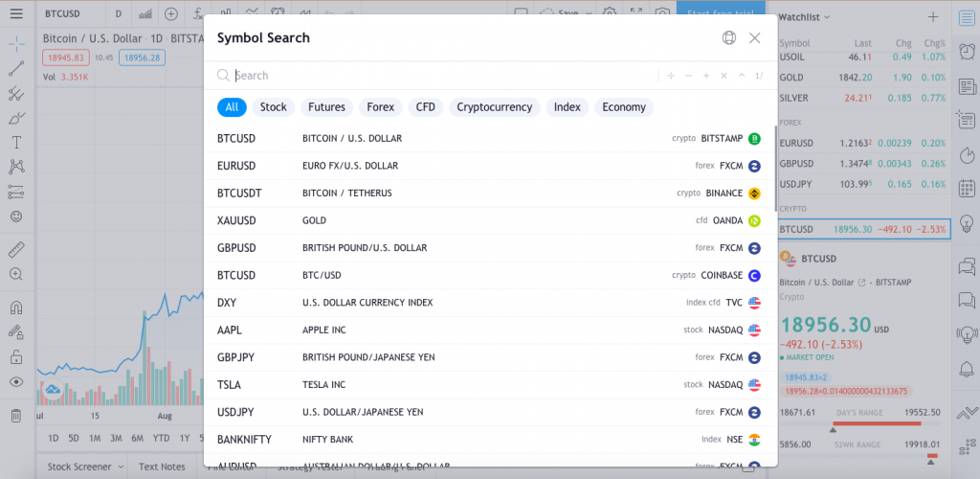Select the crosshair cursor tool
Screen dimensions: 980x479
pyautogui.click(x=16, y=43)
